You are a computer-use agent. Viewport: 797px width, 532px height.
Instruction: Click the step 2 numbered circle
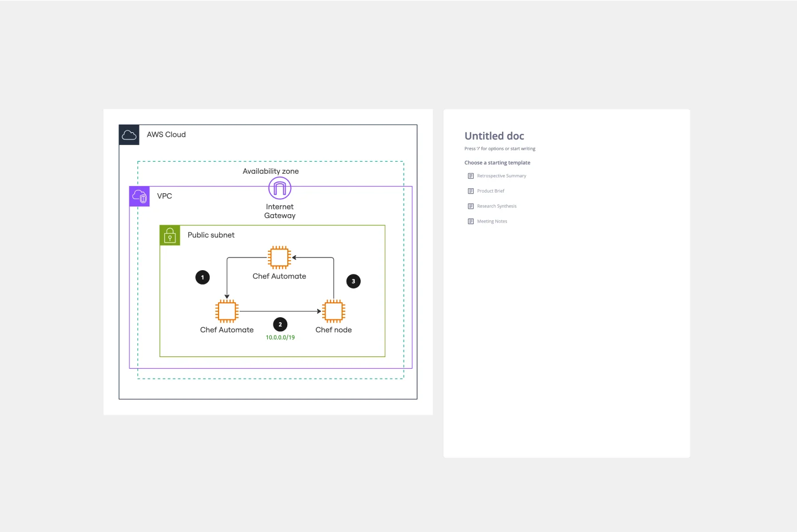coord(280,324)
